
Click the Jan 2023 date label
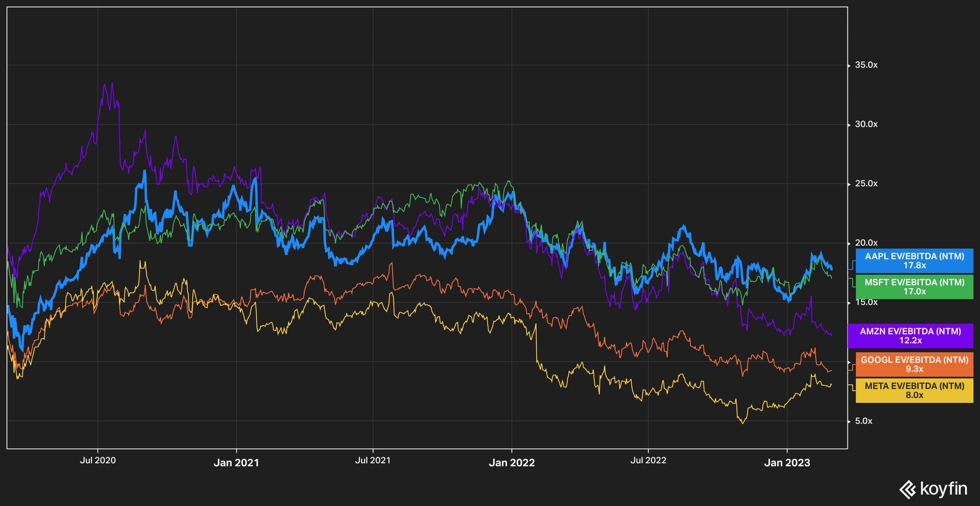tap(787, 463)
